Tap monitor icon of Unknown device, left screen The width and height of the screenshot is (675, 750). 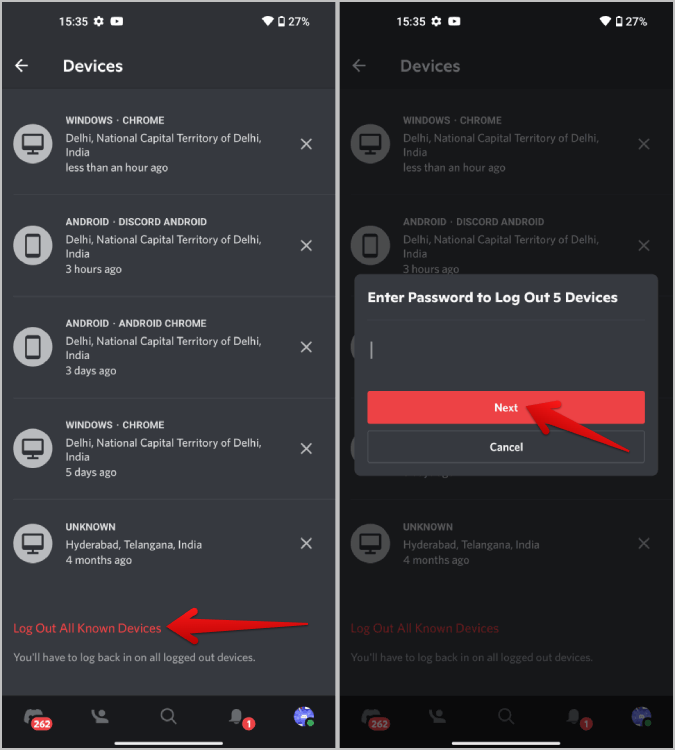coord(33,543)
